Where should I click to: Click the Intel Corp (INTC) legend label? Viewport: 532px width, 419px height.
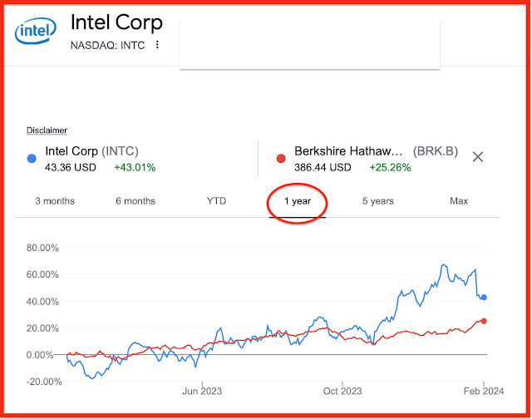point(91,151)
